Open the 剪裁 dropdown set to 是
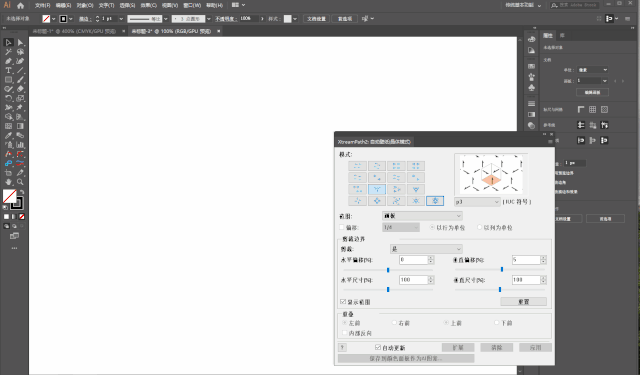640x375 pixels. (426, 249)
